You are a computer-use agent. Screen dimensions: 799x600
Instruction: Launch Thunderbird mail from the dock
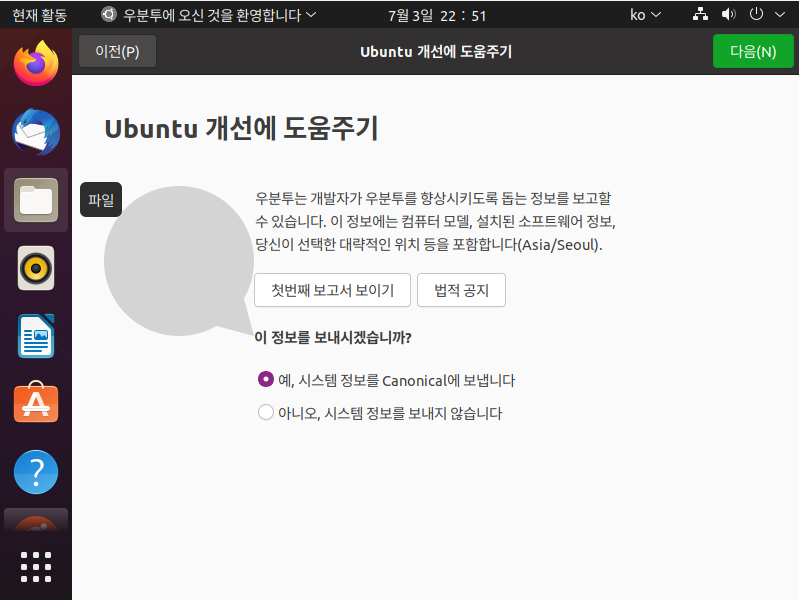[36, 132]
